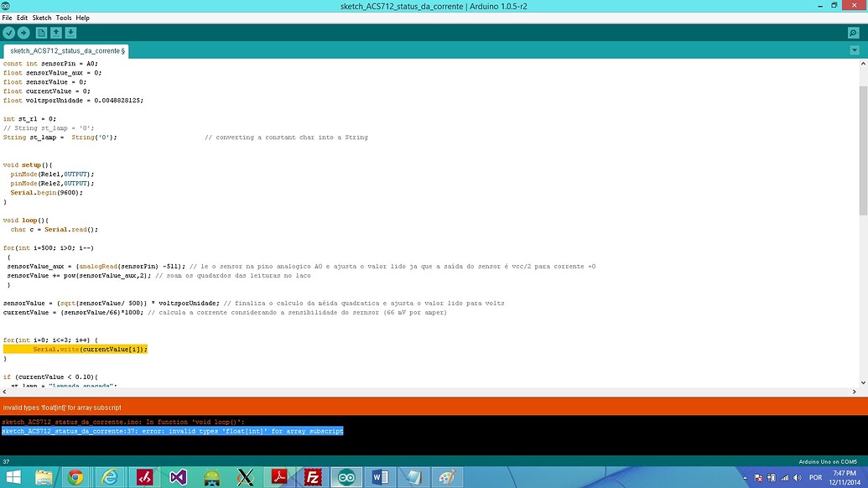Open a sketch using the Open toolbar icon
Image resolution: width=868 pixels, height=488 pixels.
point(56,32)
